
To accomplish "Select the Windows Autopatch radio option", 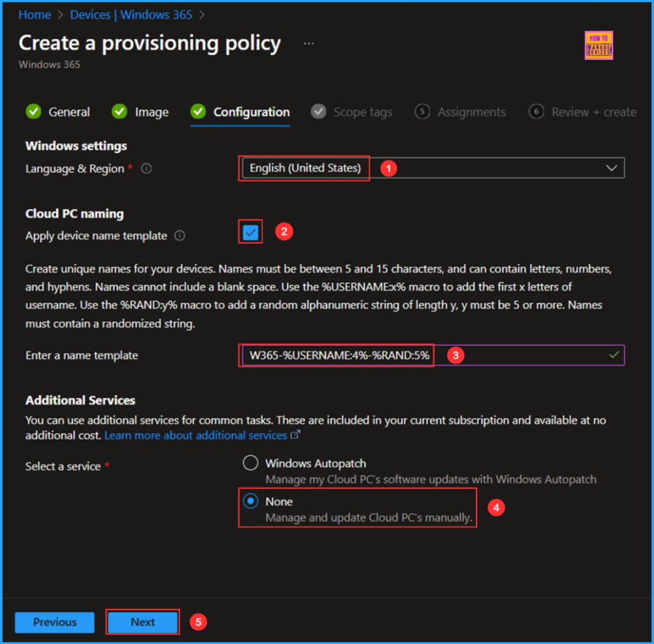I will [x=250, y=463].
